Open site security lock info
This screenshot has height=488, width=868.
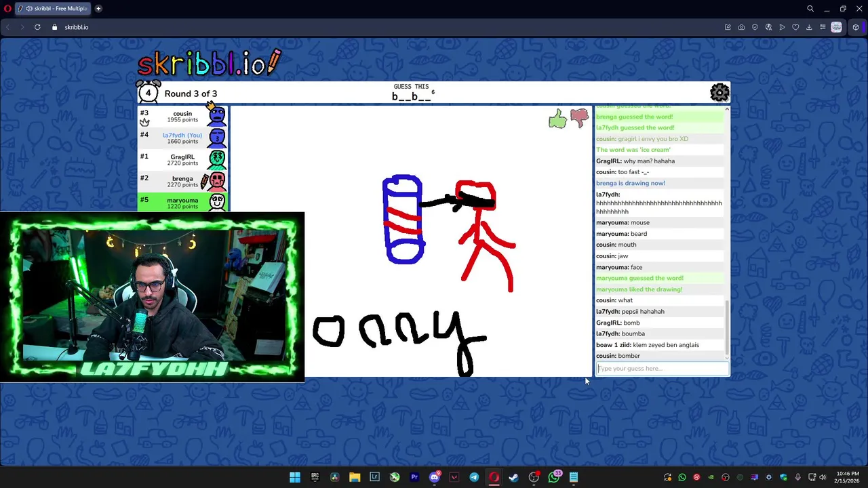point(55,27)
